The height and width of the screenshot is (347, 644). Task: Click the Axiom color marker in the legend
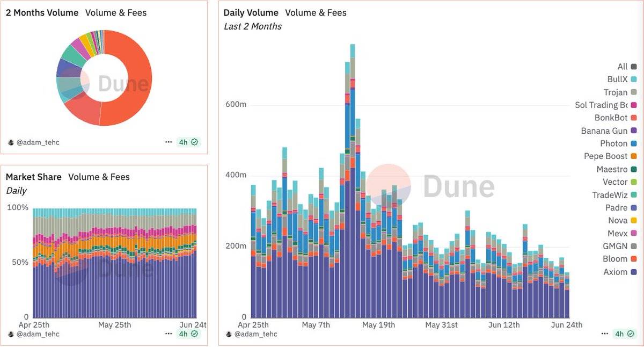tap(635, 272)
